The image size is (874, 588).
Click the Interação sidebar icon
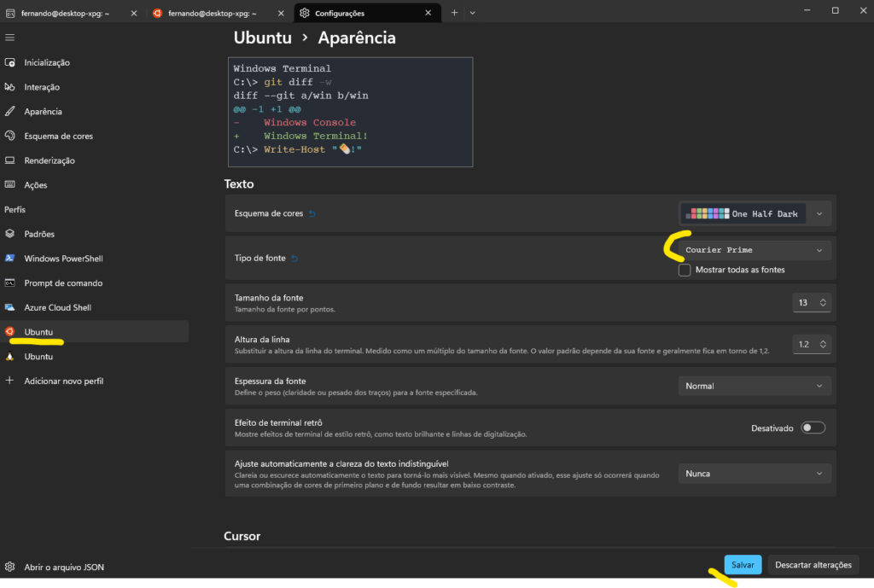(10, 87)
